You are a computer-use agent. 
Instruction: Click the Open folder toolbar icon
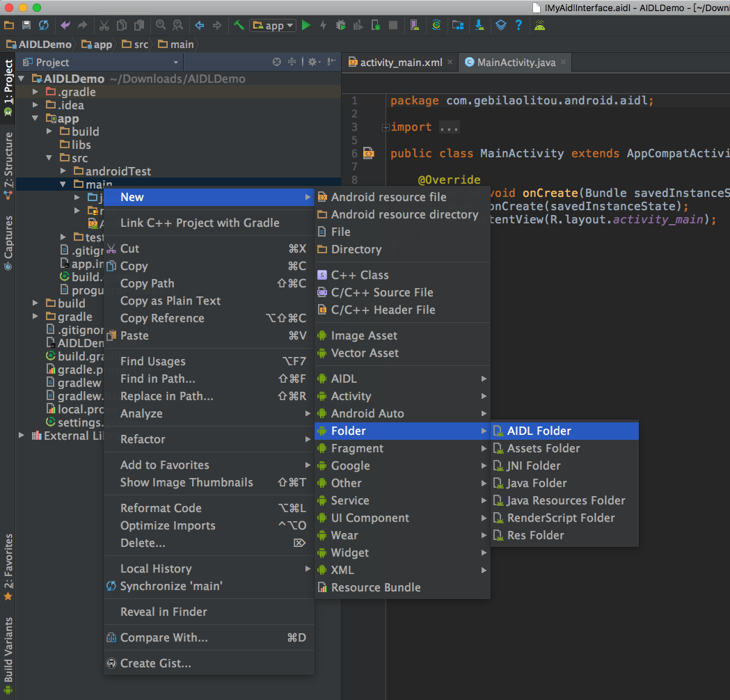point(9,25)
